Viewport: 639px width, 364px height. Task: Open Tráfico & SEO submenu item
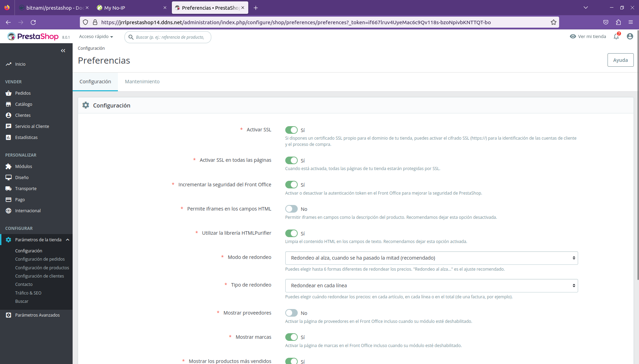[28, 293]
